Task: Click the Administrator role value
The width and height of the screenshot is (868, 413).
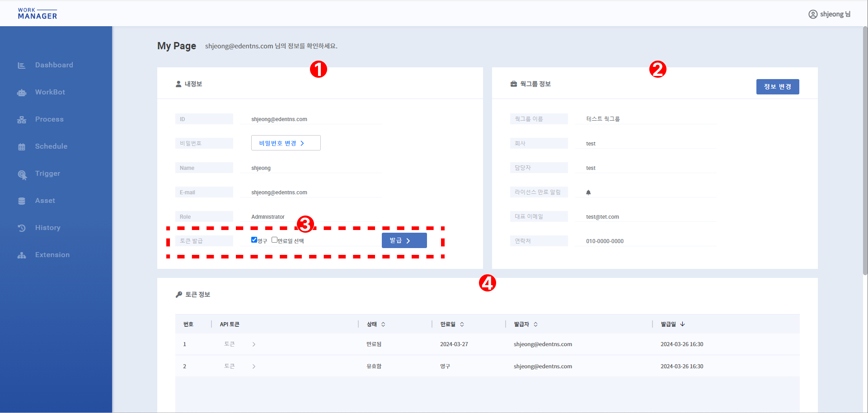Action: coord(268,217)
